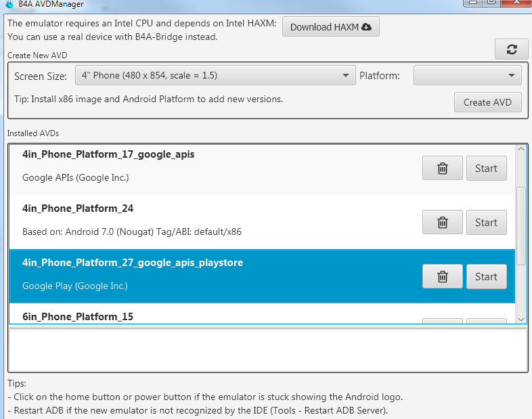
Task: Delete the 4in_Phone_Platform_24 AVD
Action: (443, 223)
